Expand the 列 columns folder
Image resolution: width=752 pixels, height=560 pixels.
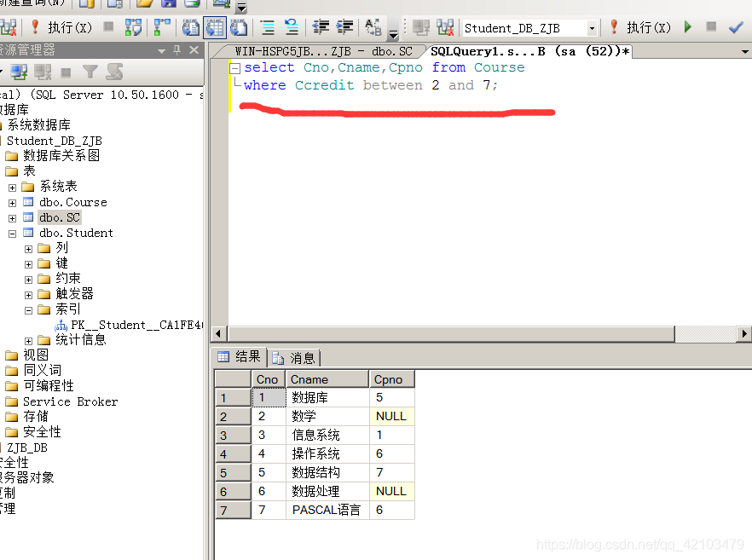click(x=28, y=249)
